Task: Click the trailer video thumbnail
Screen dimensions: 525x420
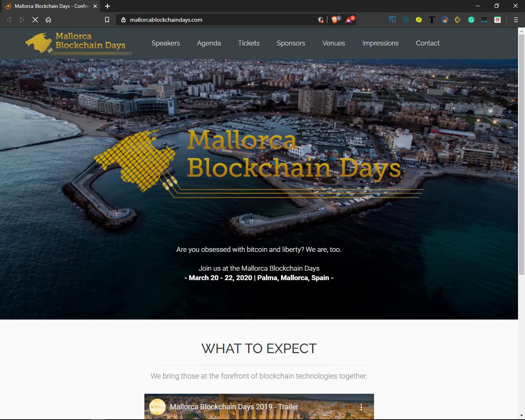Action: coord(259,406)
